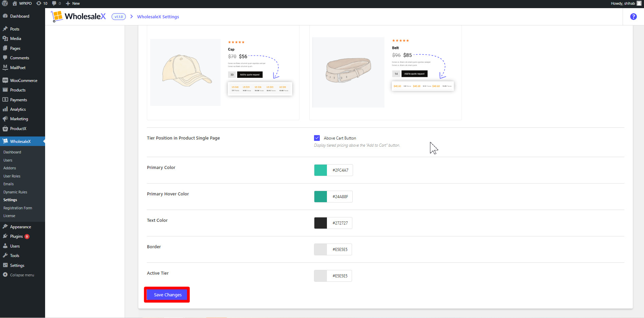Click the WooCommerce icon in sidebar
Image resolution: width=644 pixels, height=318 pixels.
pos(5,80)
